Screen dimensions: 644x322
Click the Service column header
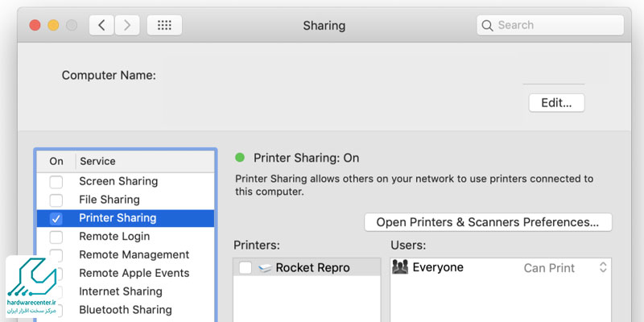145,162
